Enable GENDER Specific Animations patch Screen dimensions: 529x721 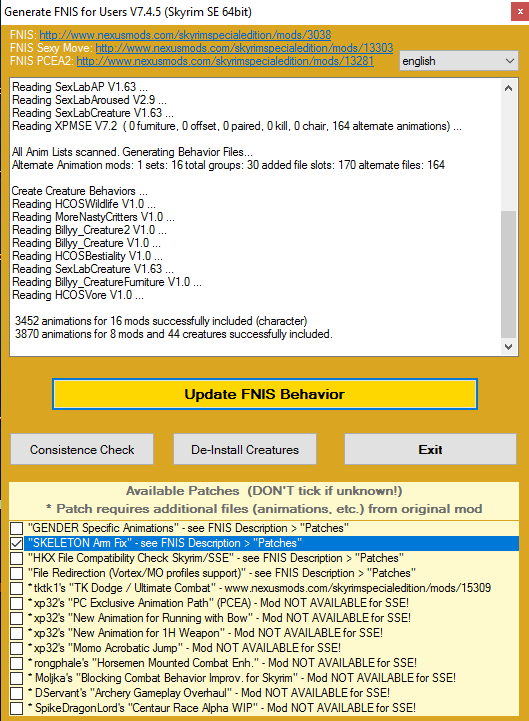[x=17, y=528]
